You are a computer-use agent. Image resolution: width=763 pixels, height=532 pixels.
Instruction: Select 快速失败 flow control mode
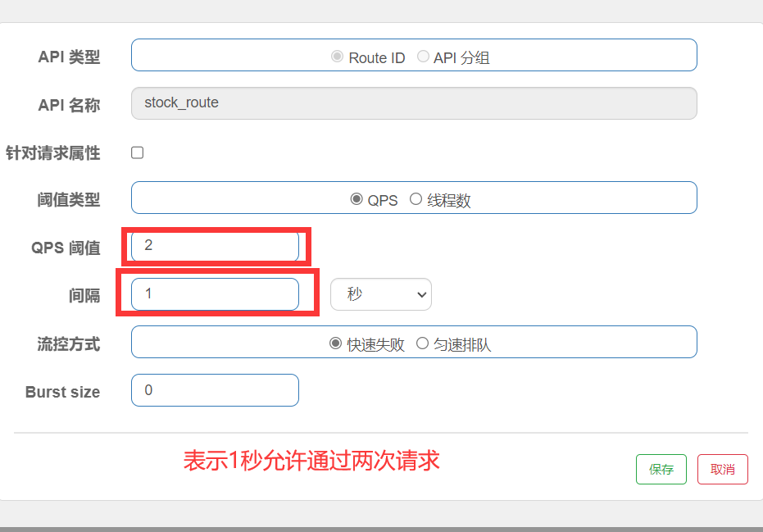tap(335, 343)
